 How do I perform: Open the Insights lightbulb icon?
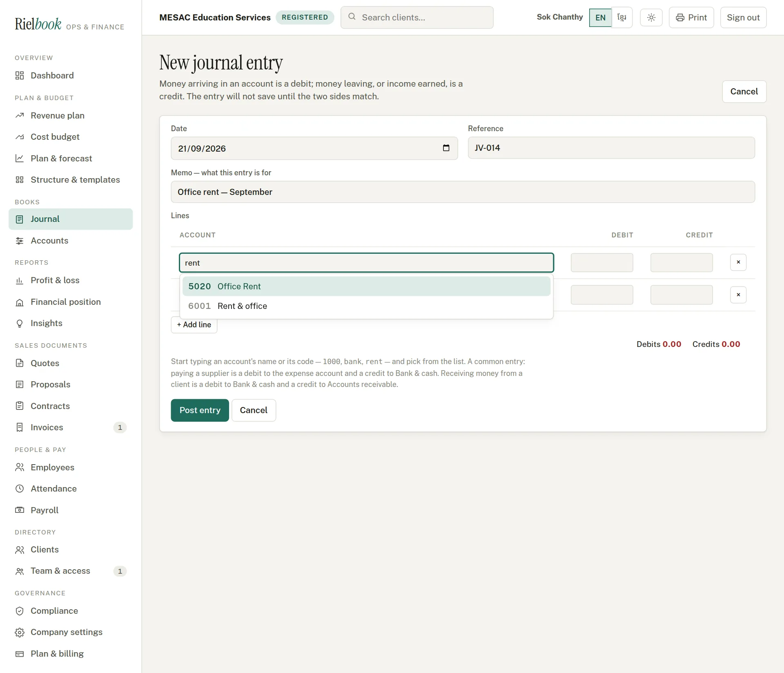point(20,323)
